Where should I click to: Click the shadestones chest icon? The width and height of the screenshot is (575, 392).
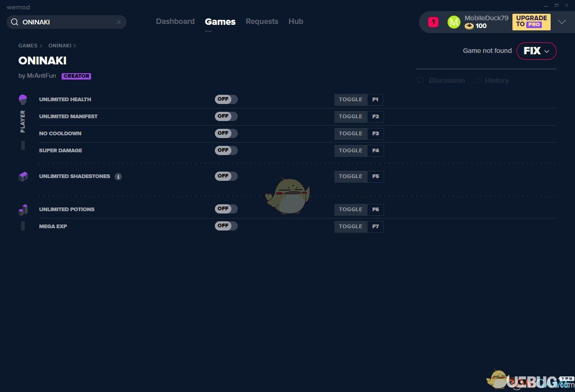click(23, 177)
